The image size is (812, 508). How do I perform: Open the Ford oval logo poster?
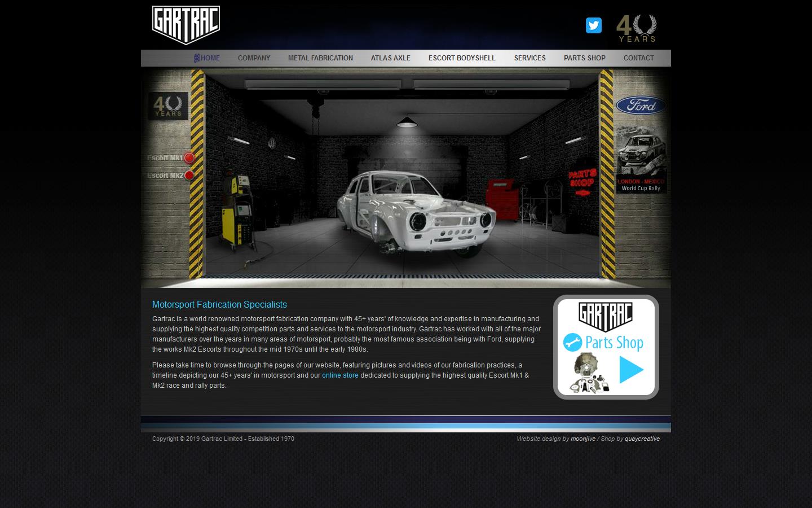(x=641, y=106)
